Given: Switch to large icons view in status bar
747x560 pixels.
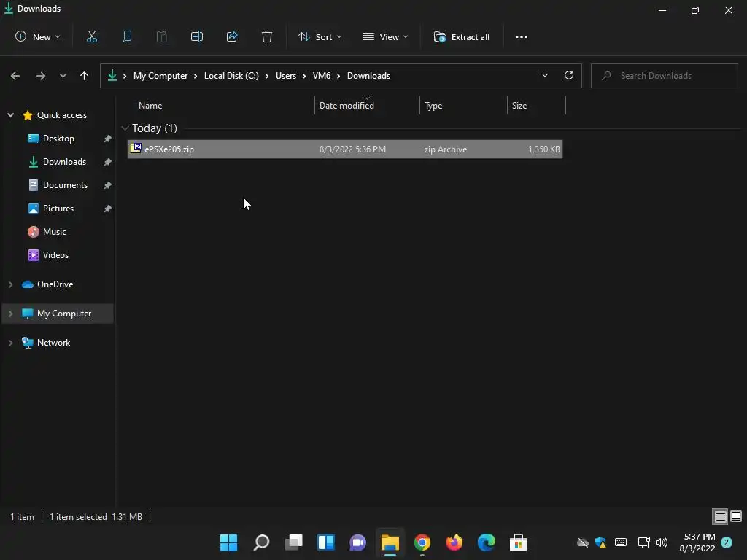Looking at the screenshot, I should 736,516.
